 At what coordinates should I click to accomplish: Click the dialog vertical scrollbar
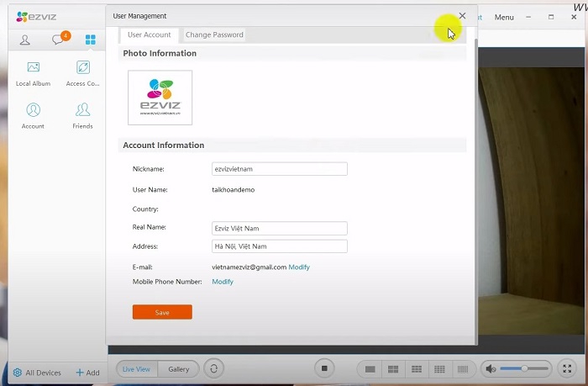pyautogui.click(x=476, y=192)
